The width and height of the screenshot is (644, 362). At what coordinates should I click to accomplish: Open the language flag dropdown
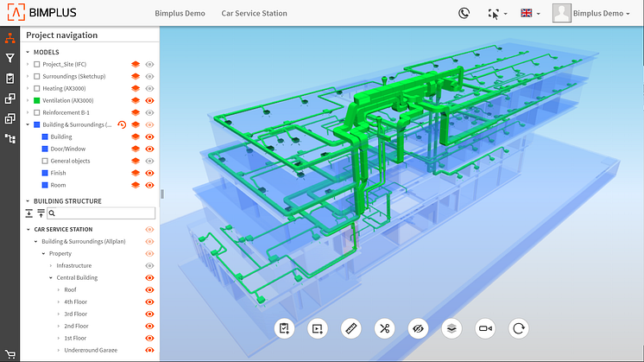point(528,14)
